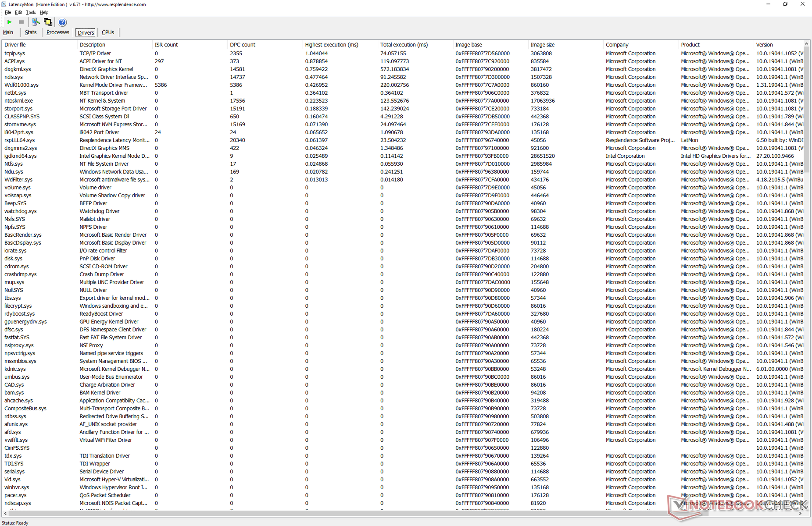Select the stornvme.sys driver row
Viewport: 812px width, 526px height.
(403, 124)
